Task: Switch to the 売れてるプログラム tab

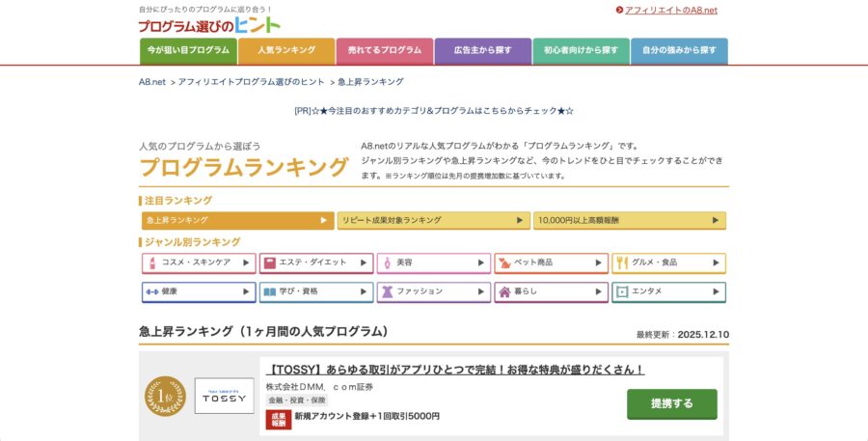Action: point(384,51)
